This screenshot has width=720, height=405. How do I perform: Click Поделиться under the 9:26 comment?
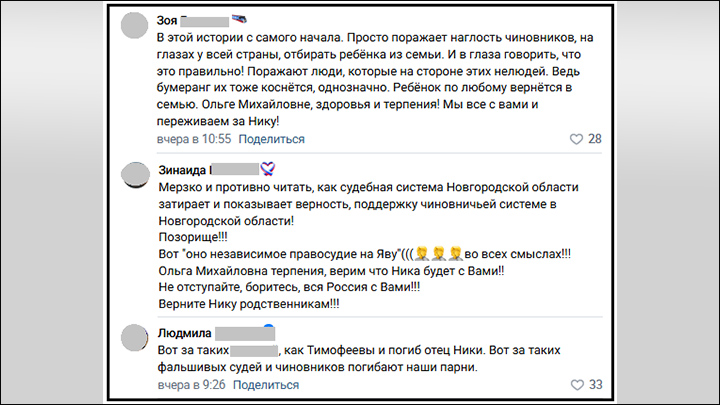(x=266, y=385)
